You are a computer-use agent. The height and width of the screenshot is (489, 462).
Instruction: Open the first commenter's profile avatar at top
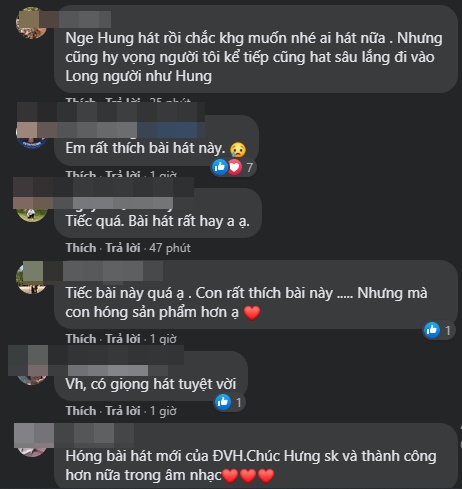[x=31, y=23]
